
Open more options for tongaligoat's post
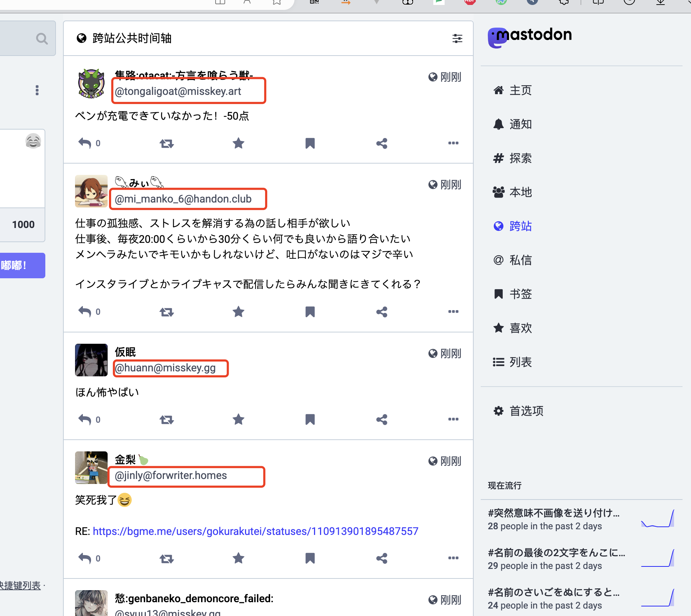click(x=453, y=143)
